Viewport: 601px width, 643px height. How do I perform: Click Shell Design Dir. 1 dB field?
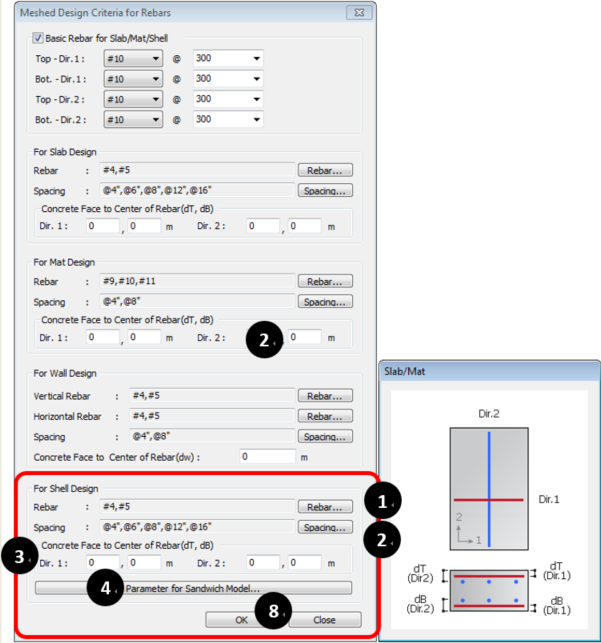tap(144, 563)
